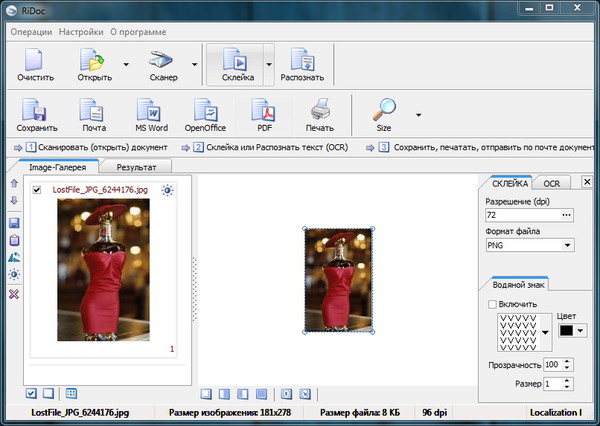
Task: Click select-all checkmark button below gallery
Action: click(x=32, y=393)
